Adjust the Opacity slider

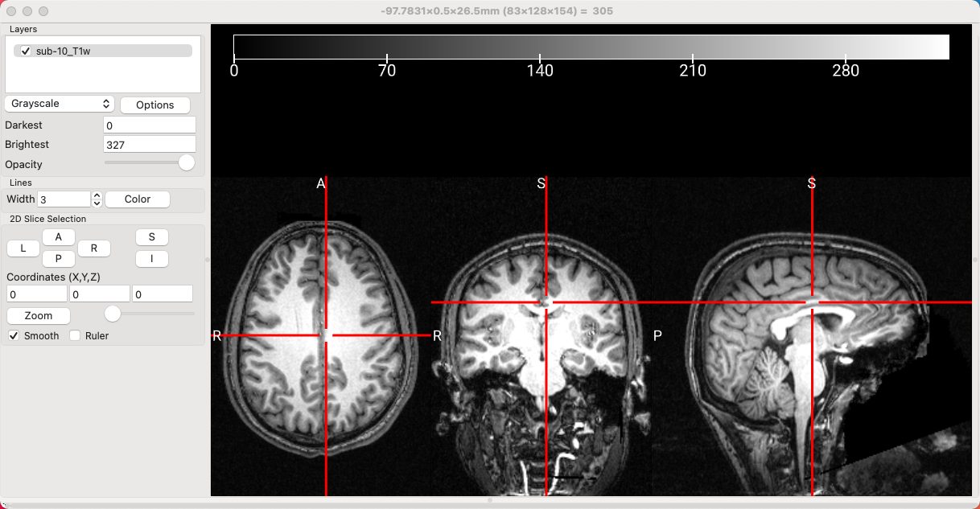point(187,162)
